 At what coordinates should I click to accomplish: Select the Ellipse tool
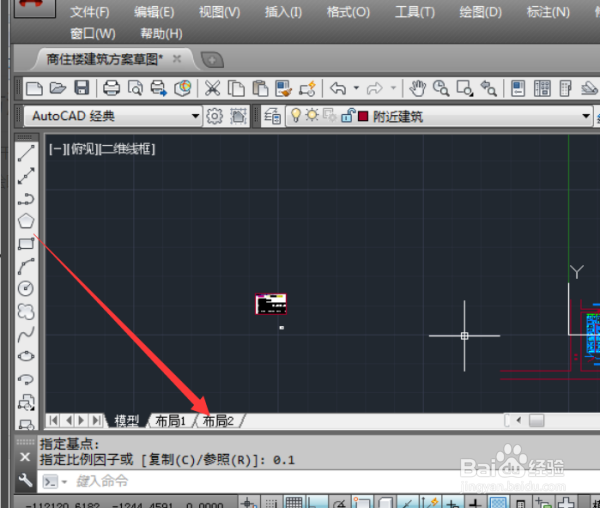tap(26, 357)
